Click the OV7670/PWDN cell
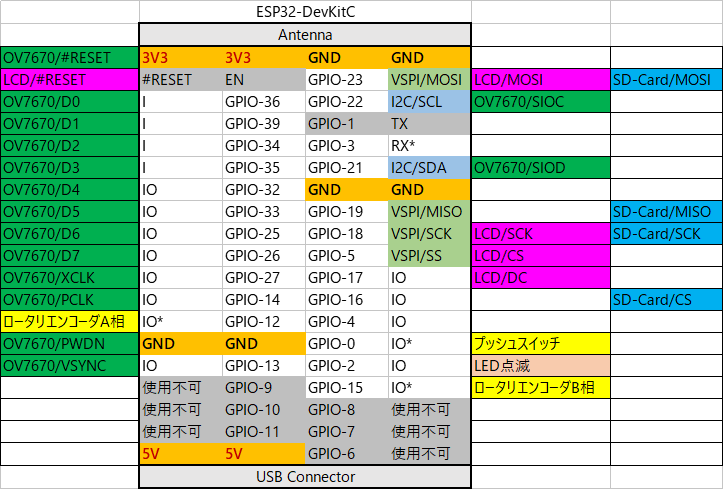This screenshot has height=489, width=723. (70, 343)
